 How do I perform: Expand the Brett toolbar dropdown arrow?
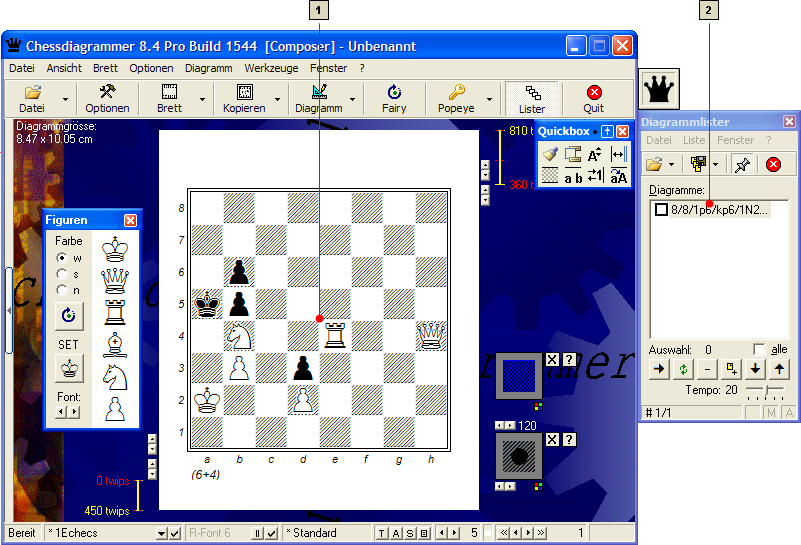(x=202, y=99)
